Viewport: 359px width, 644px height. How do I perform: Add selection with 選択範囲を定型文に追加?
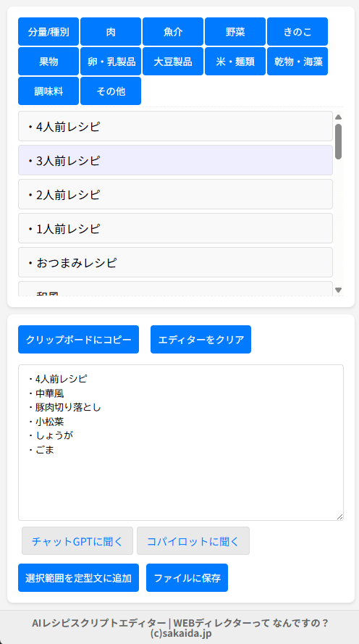(78, 578)
